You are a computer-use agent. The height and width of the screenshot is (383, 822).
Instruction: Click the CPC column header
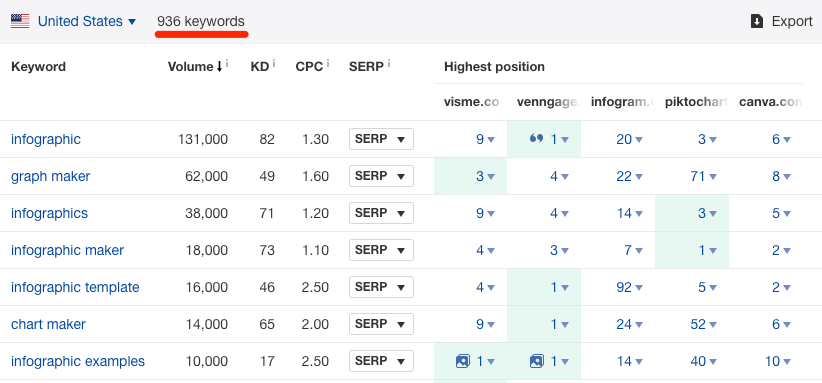pos(309,67)
